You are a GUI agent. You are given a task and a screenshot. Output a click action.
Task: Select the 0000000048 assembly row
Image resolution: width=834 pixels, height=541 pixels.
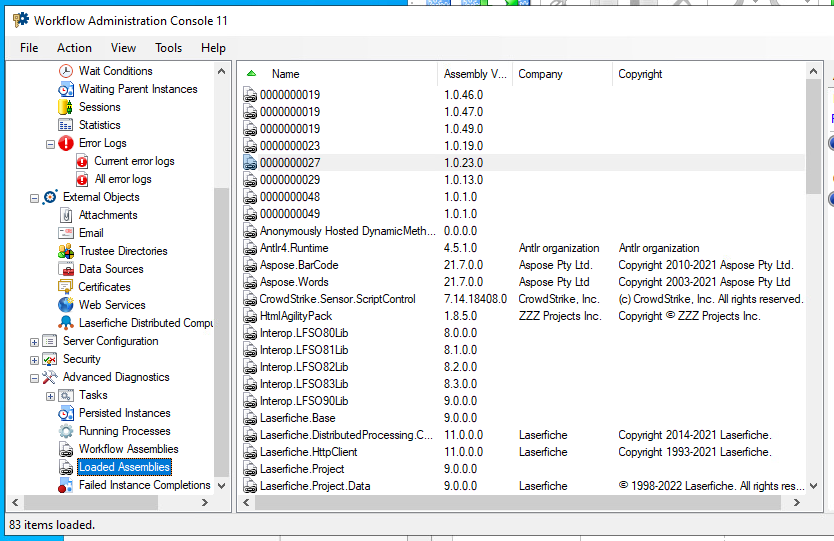(523, 197)
